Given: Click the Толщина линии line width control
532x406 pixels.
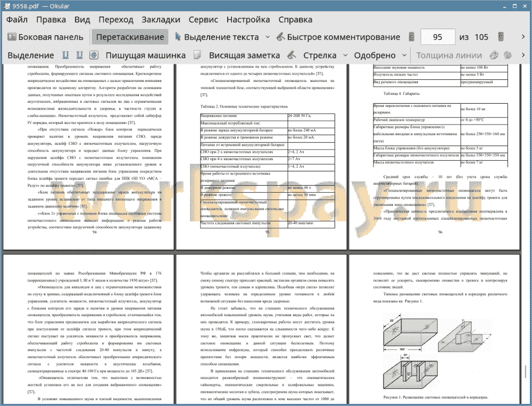Looking at the screenshot, I should click(449, 55).
